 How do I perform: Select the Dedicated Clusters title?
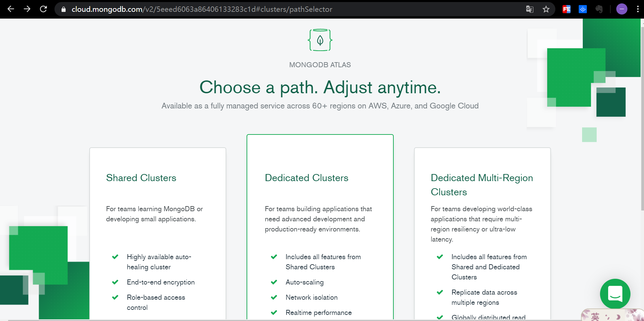click(306, 178)
